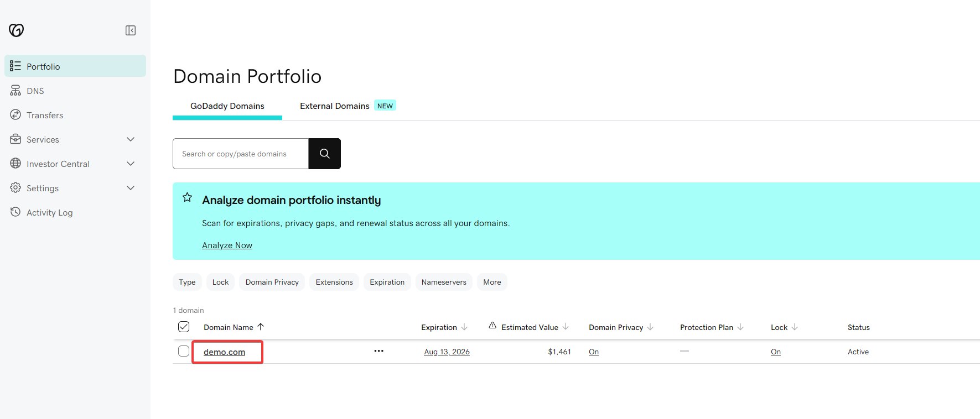Click the Settings gear icon
This screenshot has height=419, width=980.
point(15,188)
